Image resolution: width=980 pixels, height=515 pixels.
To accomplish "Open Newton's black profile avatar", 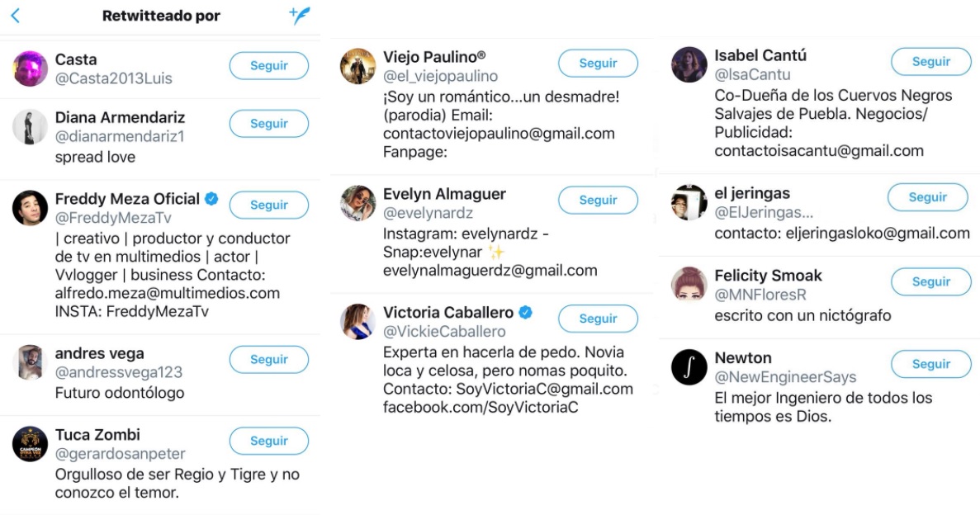I will tap(689, 367).
